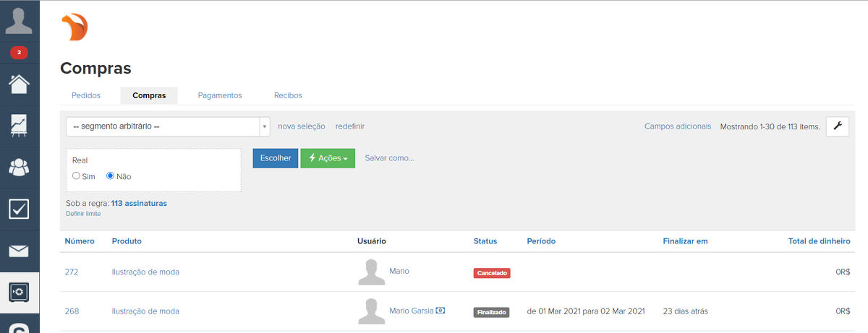Image resolution: width=868 pixels, height=333 pixels.
Task: Open the green 'Ações' dropdown menu
Action: pos(328,158)
